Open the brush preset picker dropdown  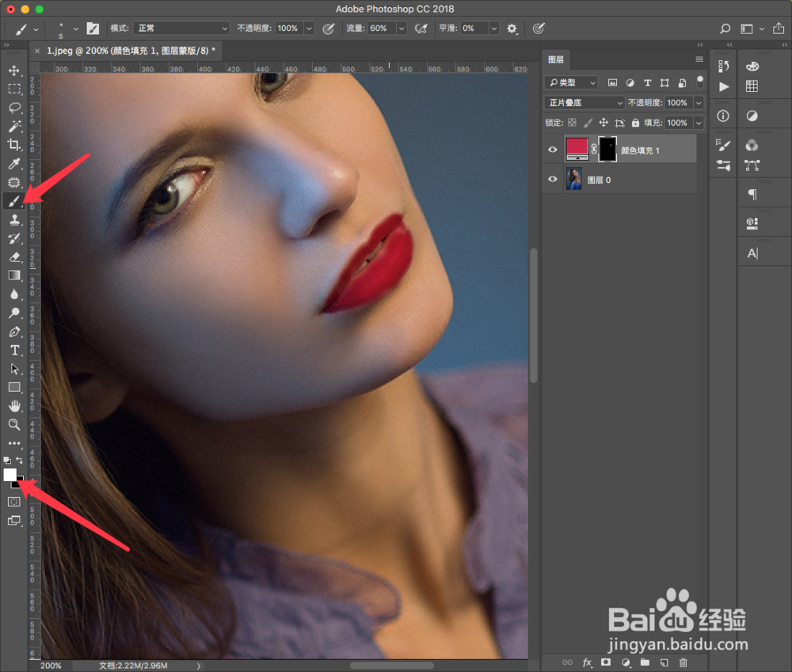tap(76, 28)
